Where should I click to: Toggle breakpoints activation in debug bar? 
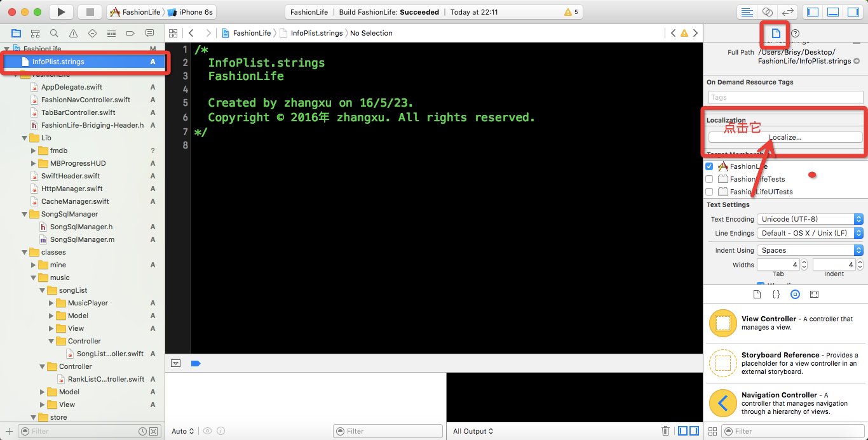click(196, 363)
